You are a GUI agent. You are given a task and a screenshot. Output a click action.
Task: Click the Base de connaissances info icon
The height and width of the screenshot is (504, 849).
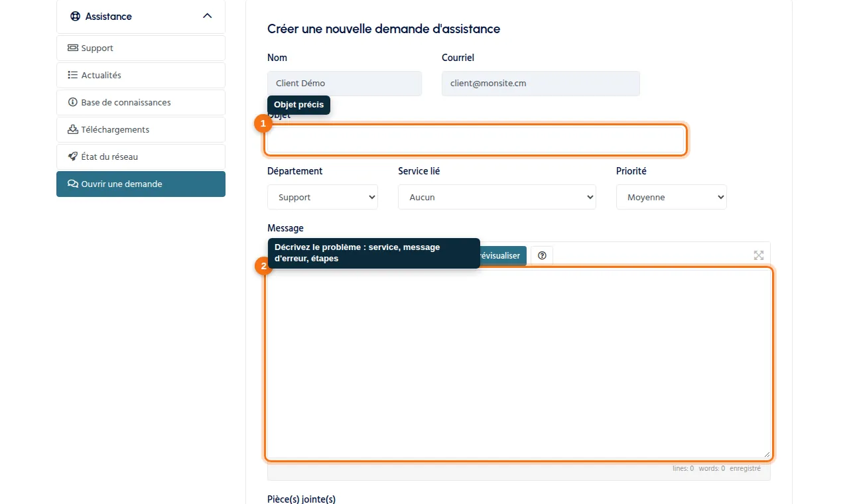73,102
